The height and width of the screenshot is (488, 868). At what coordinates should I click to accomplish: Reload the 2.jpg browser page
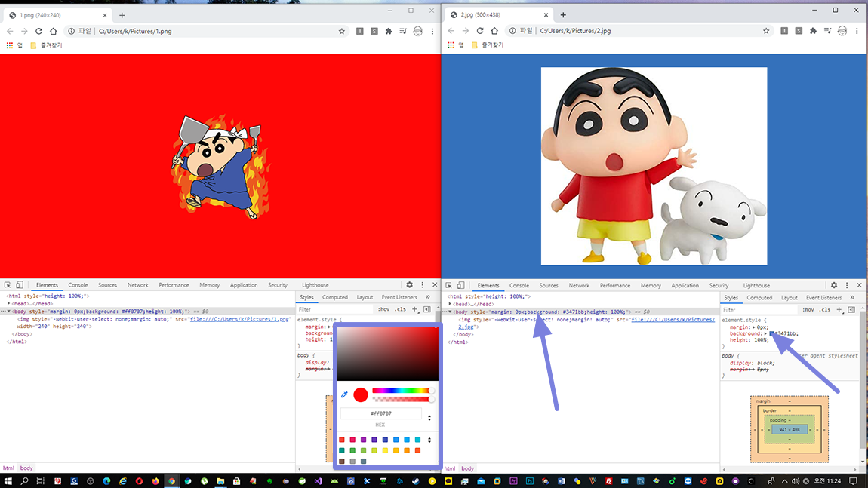pos(480,31)
